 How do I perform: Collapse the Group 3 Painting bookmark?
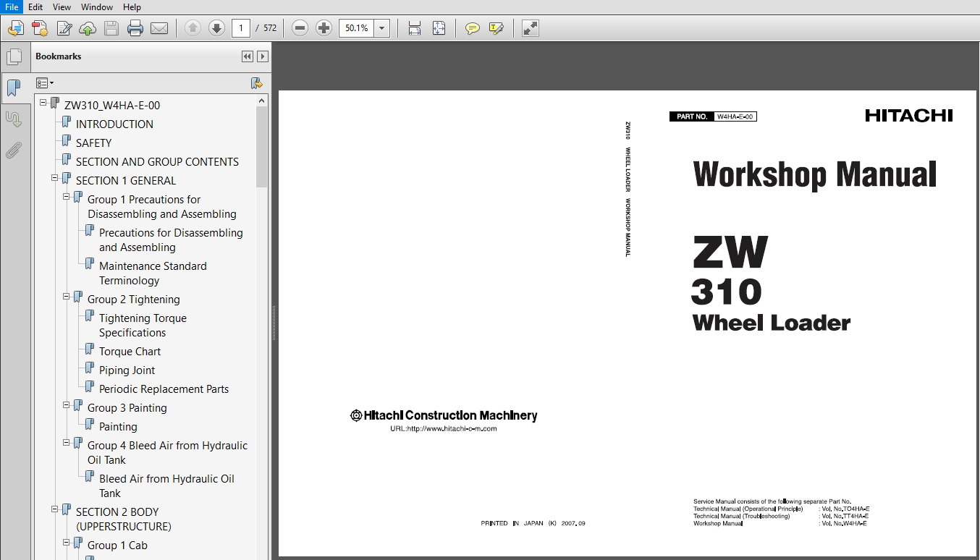(x=67, y=405)
